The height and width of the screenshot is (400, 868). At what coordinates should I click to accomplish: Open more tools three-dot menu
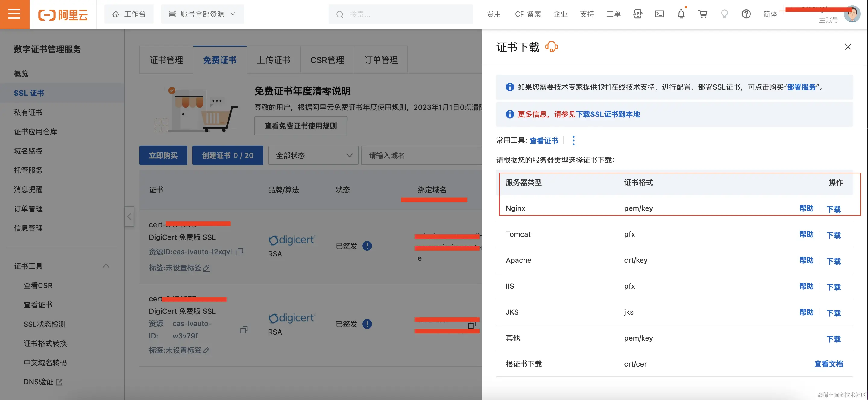(574, 140)
